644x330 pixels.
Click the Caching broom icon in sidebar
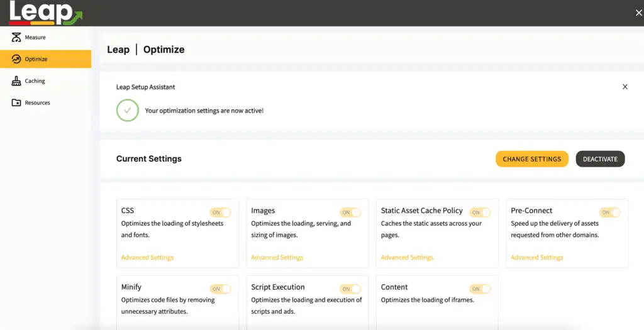coord(16,81)
